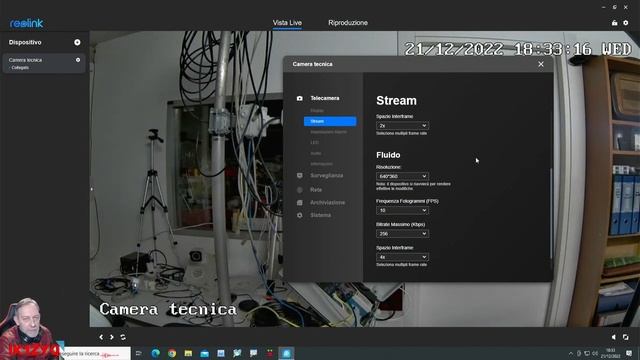The height and width of the screenshot is (360, 640).
Task: Click the Reolink logo
Action: (x=27, y=23)
